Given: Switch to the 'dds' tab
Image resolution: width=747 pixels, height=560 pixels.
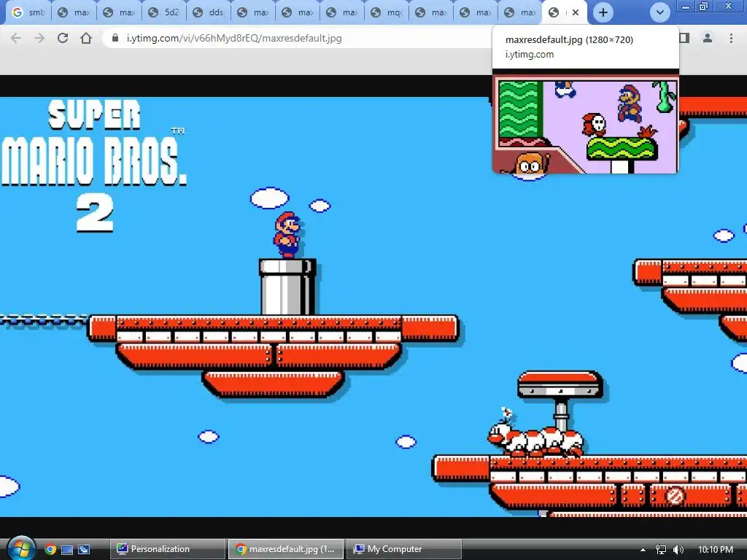Looking at the screenshot, I should [x=208, y=12].
